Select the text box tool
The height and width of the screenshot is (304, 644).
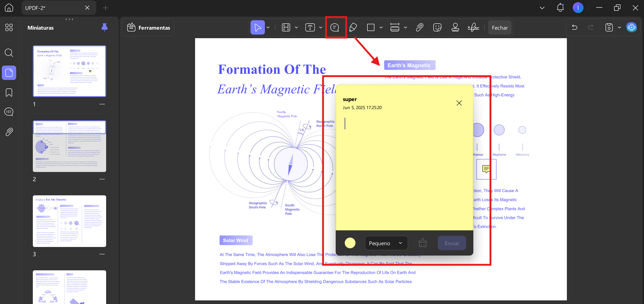pyautogui.click(x=310, y=27)
